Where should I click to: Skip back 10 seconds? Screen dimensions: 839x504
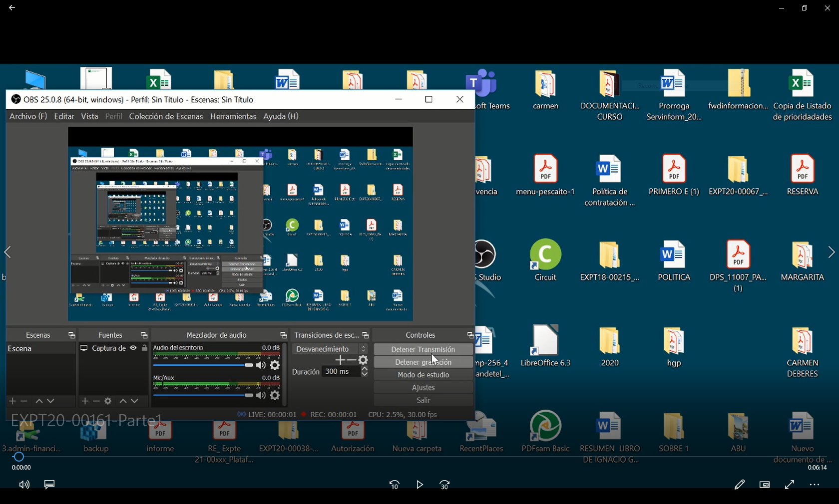[x=394, y=485]
